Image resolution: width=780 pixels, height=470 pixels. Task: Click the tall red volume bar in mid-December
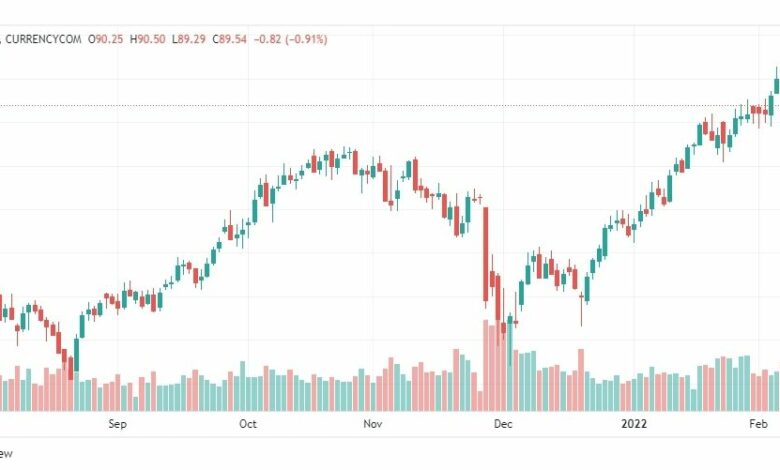coord(581,378)
